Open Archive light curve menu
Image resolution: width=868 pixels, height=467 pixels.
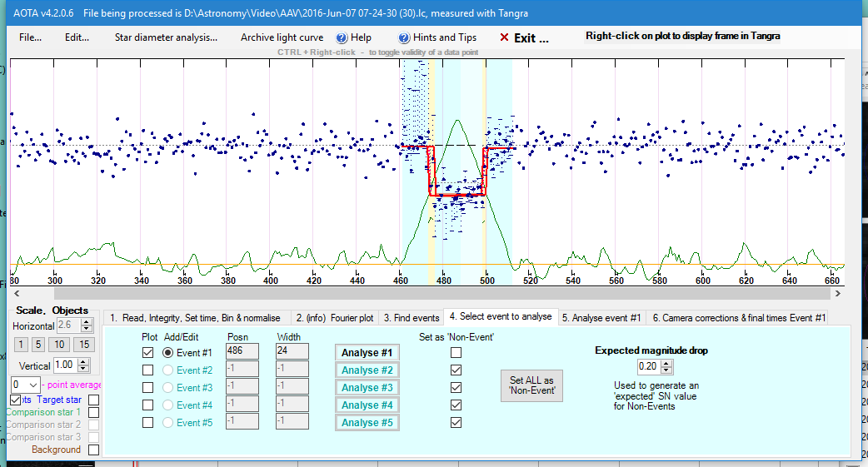coord(282,37)
